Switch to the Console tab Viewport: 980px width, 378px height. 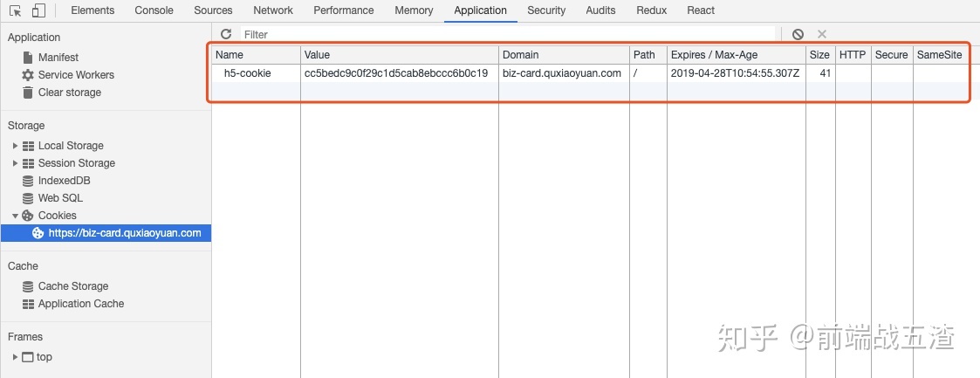[x=154, y=10]
